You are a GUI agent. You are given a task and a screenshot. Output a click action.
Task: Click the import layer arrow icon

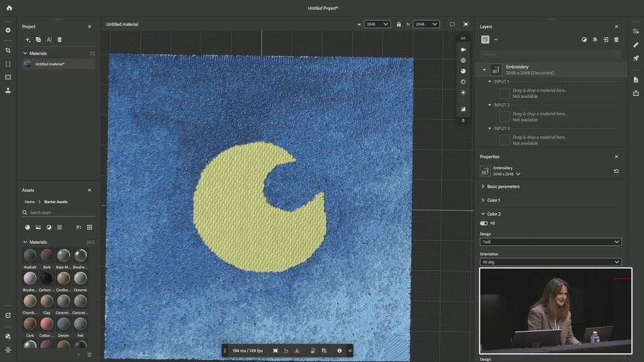click(x=606, y=40)
